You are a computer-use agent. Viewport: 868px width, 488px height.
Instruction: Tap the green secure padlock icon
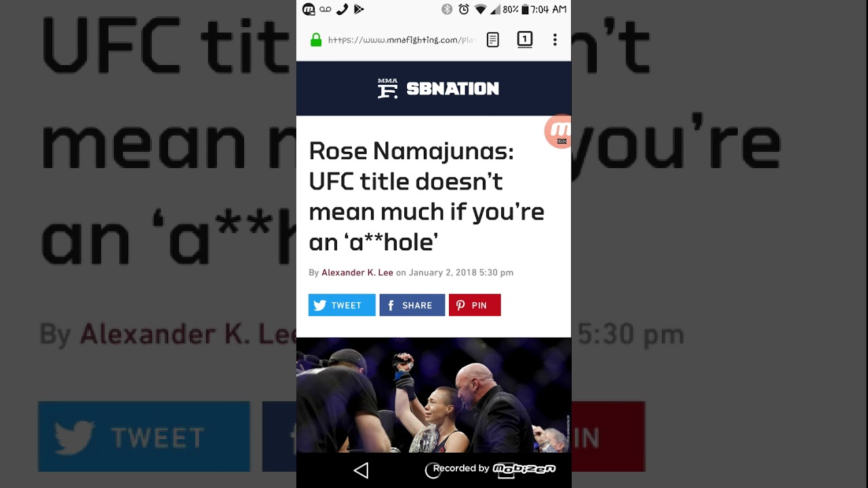[x=316, y=40]
